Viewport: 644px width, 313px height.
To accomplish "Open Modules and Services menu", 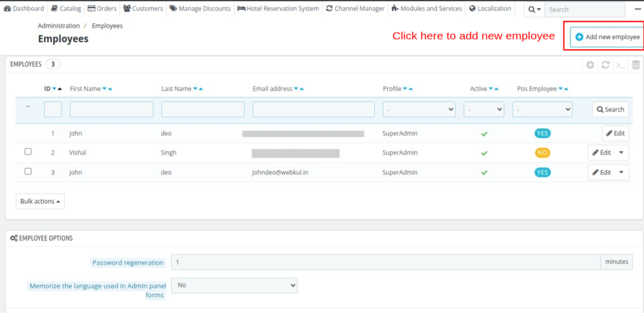I will pyautogui.click(x=427, y=8).
